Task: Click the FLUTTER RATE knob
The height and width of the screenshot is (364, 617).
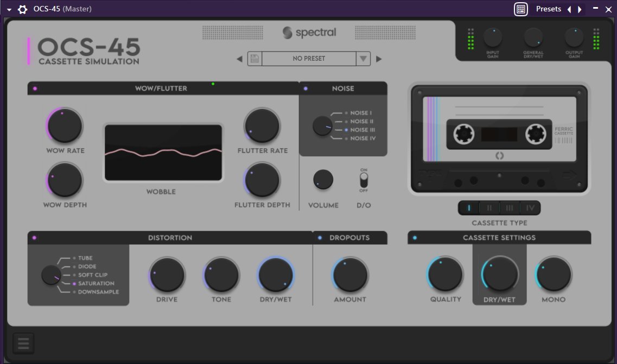Action: pos(262,126)
